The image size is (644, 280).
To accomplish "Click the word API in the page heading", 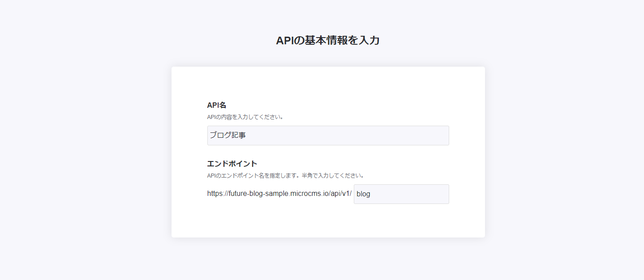I will tap(284, 40).
